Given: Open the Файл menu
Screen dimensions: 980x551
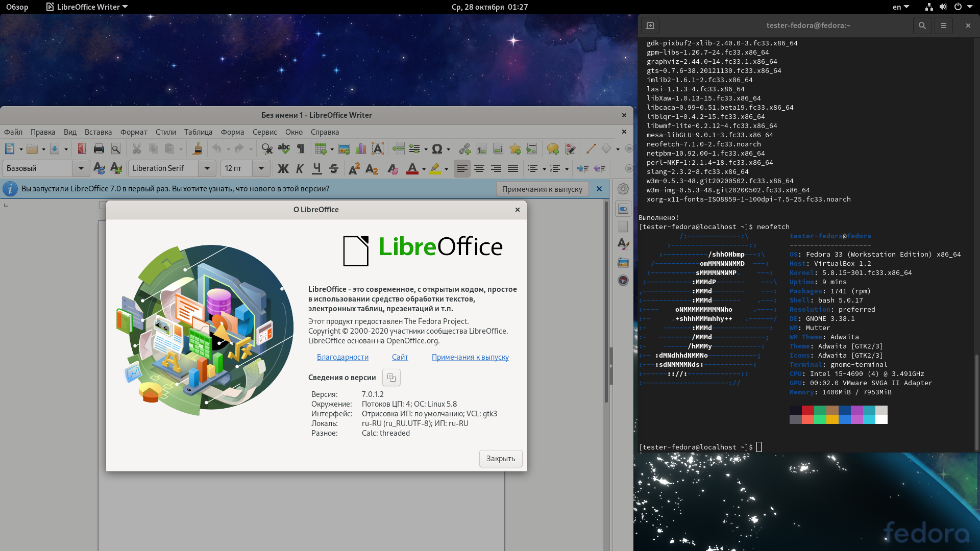Looking at the screenshot, I should [x=13, y=132].
